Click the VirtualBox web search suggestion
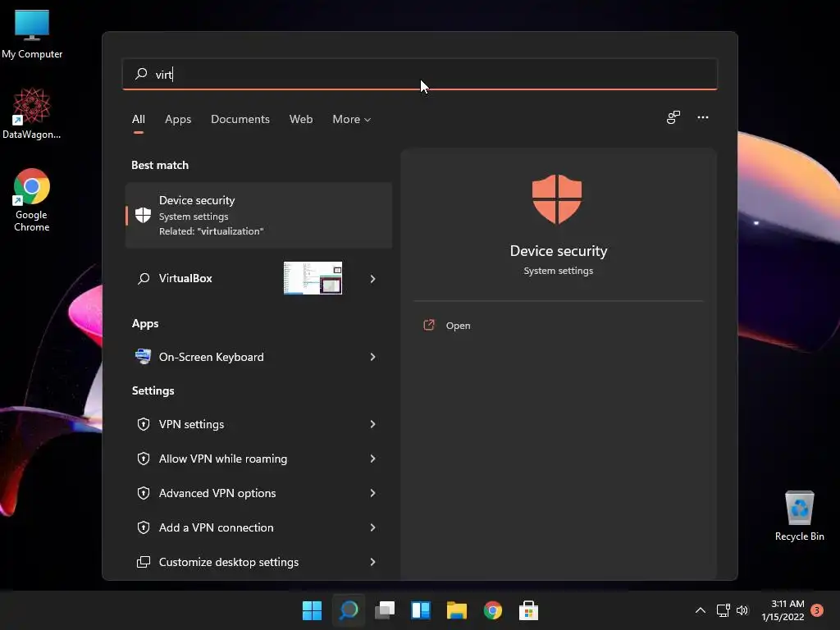The height and width of the screenshot is (630, 840). coord(258,279)
